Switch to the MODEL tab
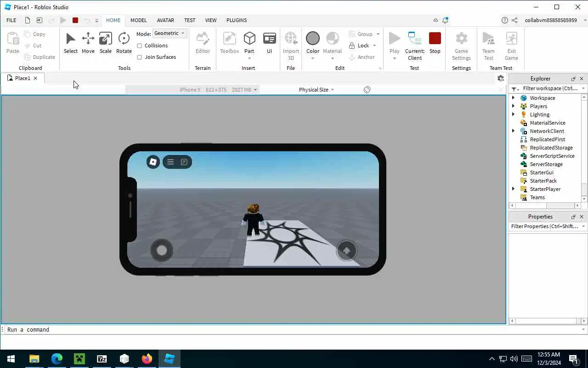The image size is (588, 368). (138, 20)
